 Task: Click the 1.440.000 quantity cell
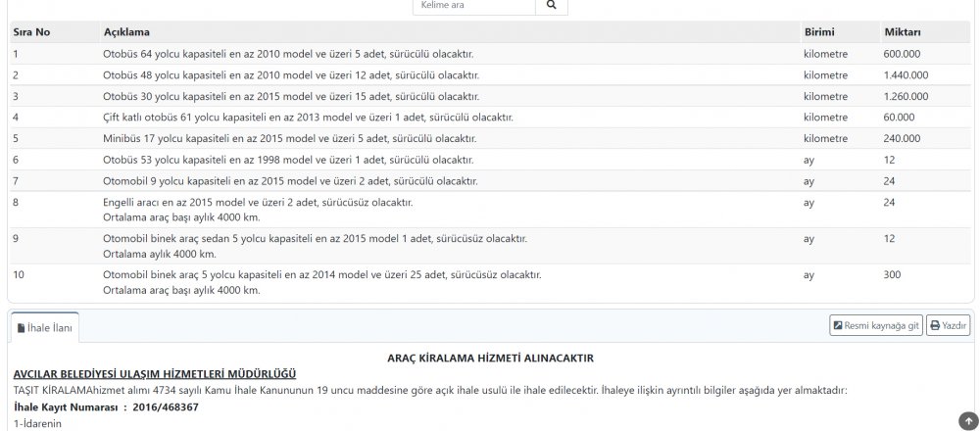[x=906, y=74]
